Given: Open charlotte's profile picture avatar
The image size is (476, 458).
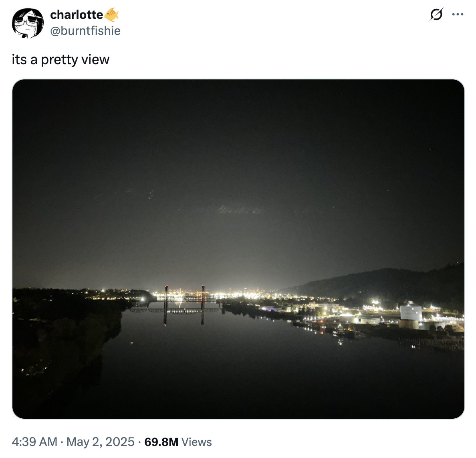Looking at the screenshot, I should 28,23.
